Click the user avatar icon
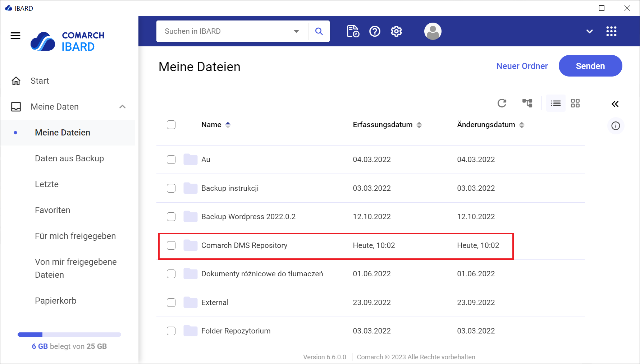 click(433, 31)
